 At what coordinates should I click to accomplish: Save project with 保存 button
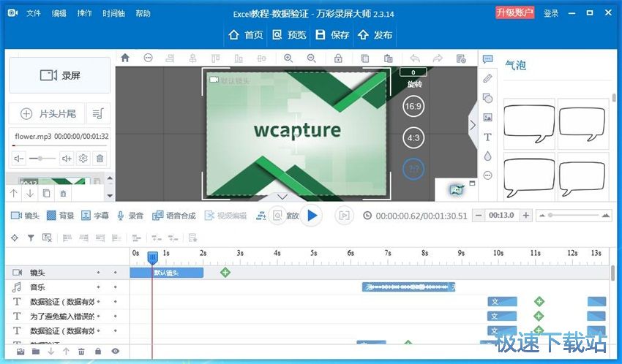coord(332,35)
